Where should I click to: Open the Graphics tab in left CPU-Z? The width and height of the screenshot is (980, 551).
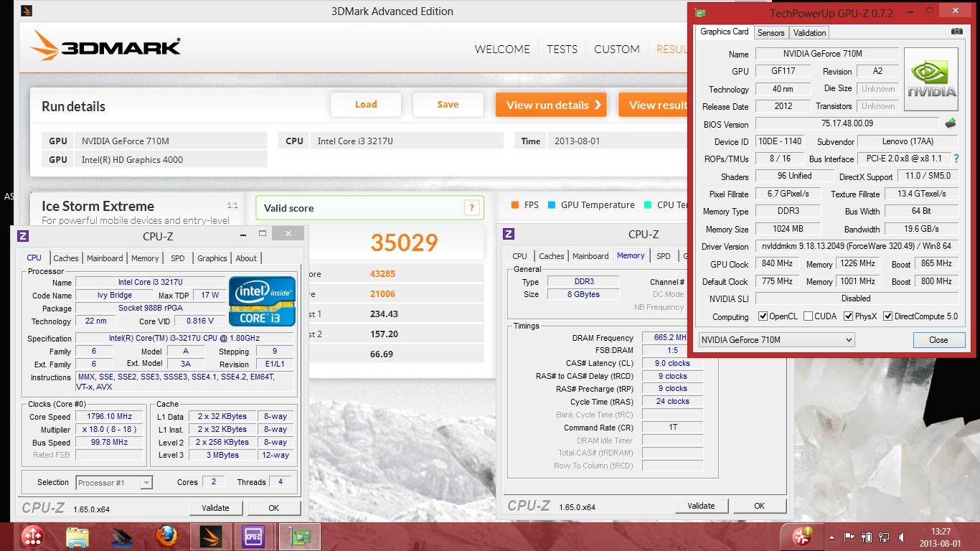coord(212,258)
